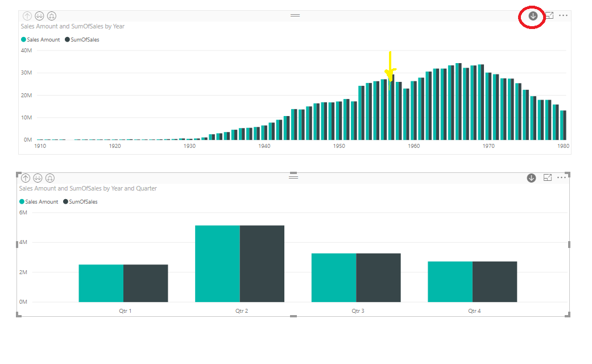Click the 1910 axis label
This screenshot has width=592, height=364.
pos(40,146)
